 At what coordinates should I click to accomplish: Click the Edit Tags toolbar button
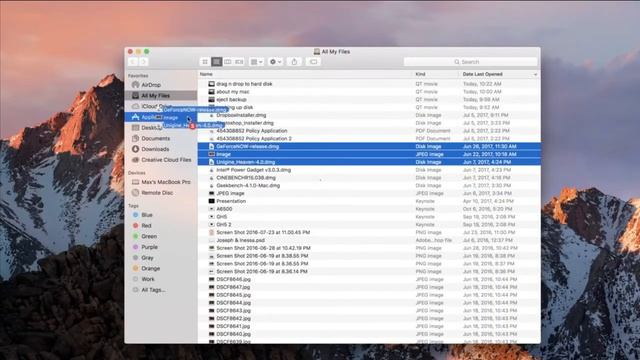click(x=313, y=62)
